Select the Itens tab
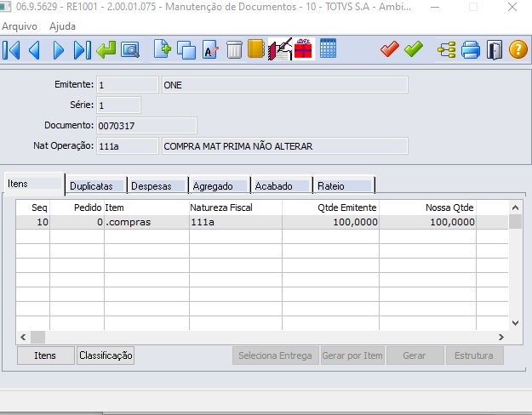Viewport: 532px width, 415px height. pos(34,184)
